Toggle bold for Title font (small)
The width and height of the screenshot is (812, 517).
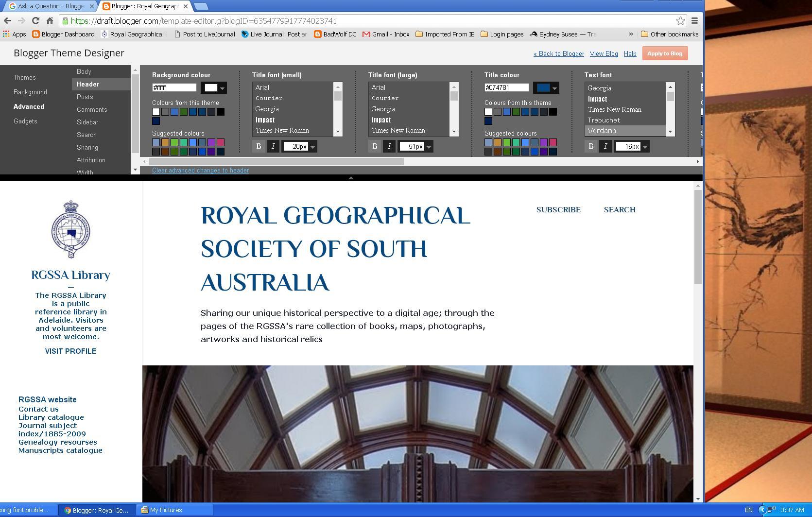click(259, 146)
